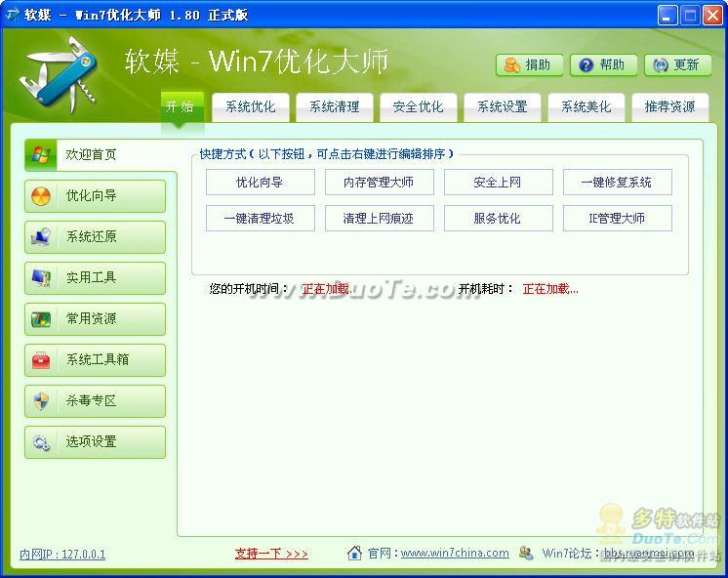Open 杀毒专区 from the sidebar
This screenshot has height=578, width=728.
click(96, 400)
